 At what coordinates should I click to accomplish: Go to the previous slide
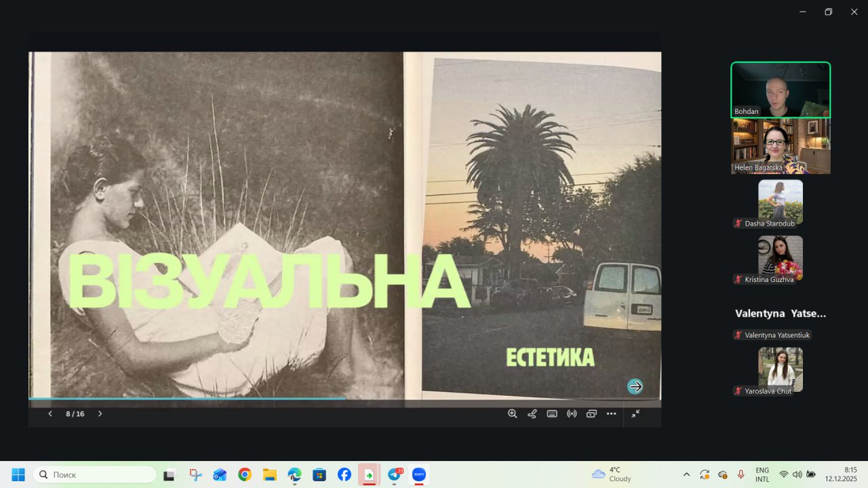tap(50, 413)
